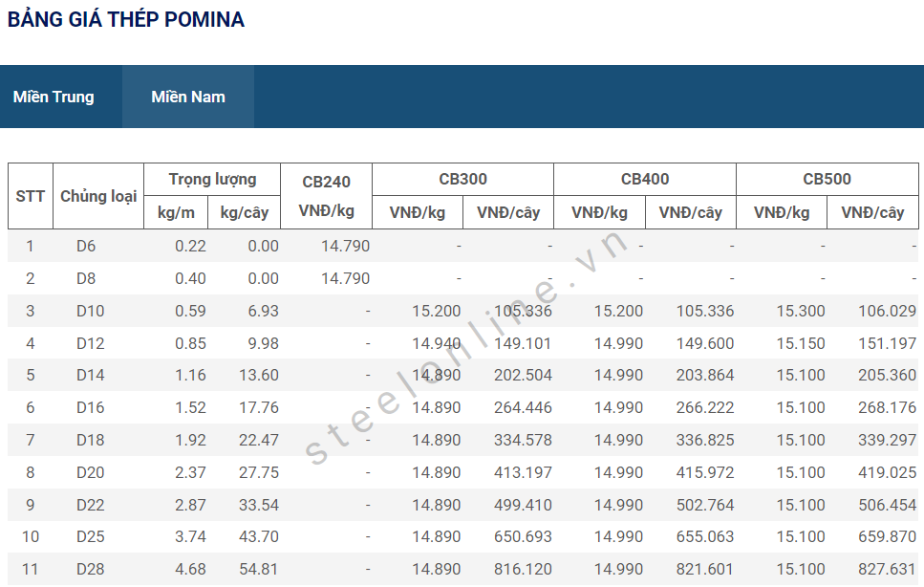The height and width of the screenshot is (587, 924).
Task: Select CB300 price 650.693 in D25 row
Action: pyautogui.click(x=523, y=536)
